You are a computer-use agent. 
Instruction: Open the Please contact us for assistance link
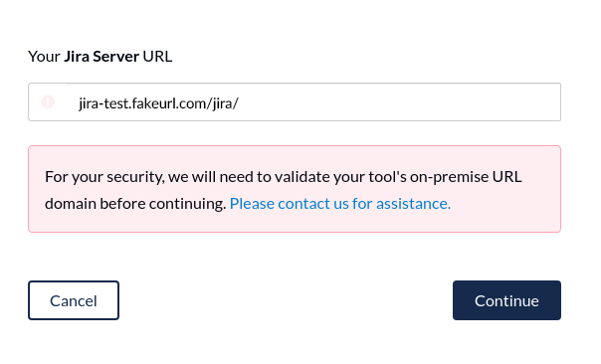coord(340,204)
